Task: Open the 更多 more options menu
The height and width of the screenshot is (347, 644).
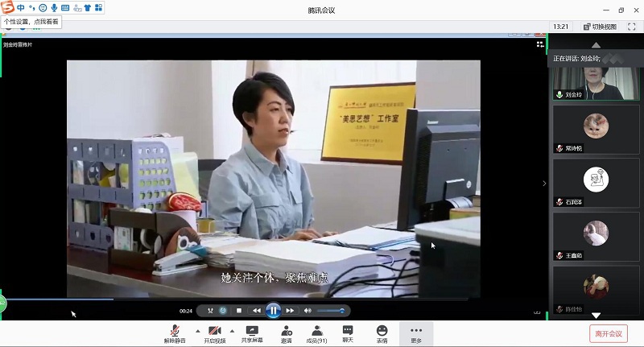Action: 416,334
